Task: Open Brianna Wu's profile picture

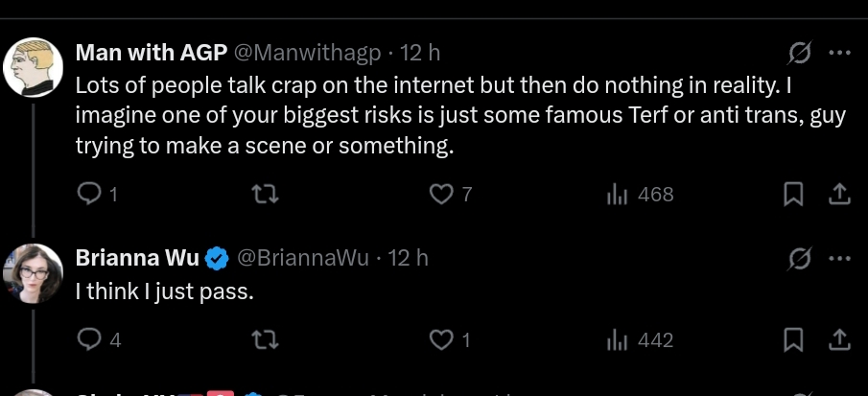Action: coord(34,274)
